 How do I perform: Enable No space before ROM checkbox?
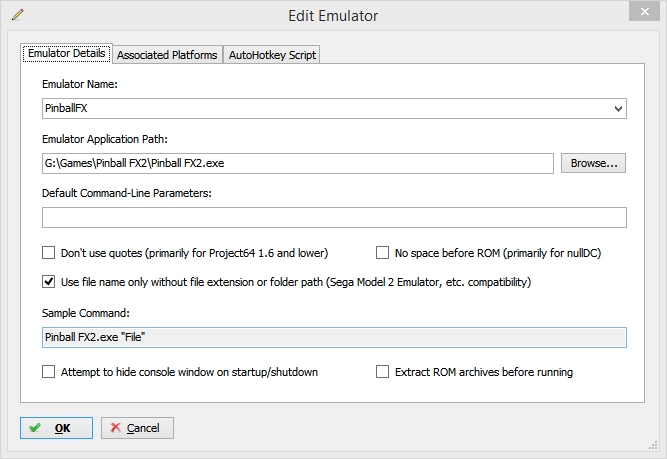(x=382, y=253)
